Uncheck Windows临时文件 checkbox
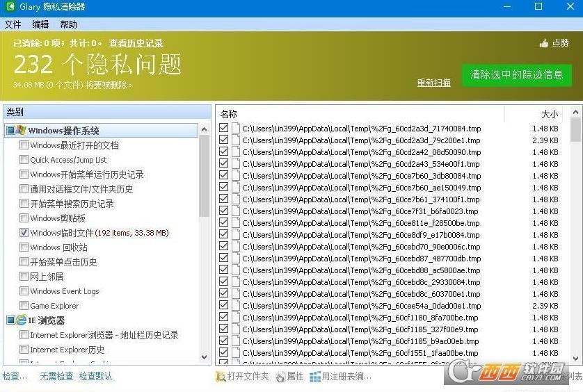This screenshot has height=392, width=583. (x=24, y=233)
